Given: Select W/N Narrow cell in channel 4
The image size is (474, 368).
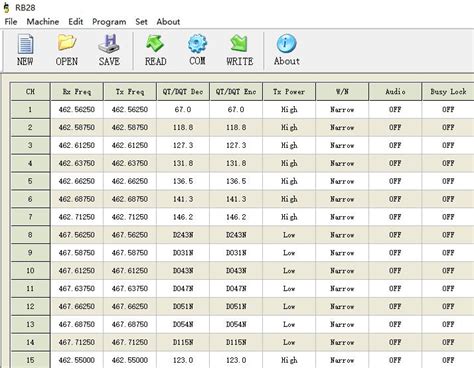Looking at the screenshot, I should coord(342,163).
